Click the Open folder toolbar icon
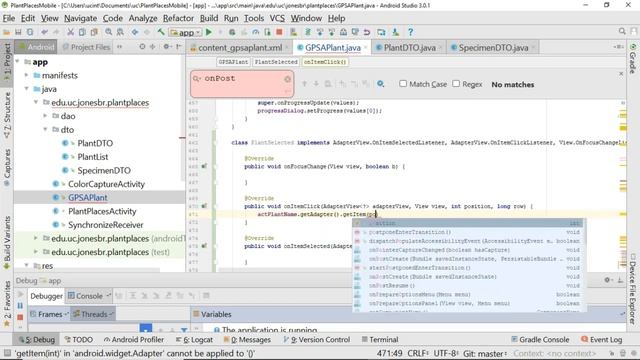 coord(7,32)
